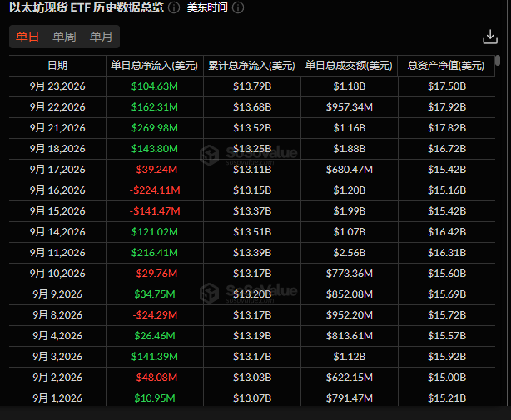Click the net asset value $16.31B
The height and width of the screenshot is (420, 511).
tap(447, 253)
